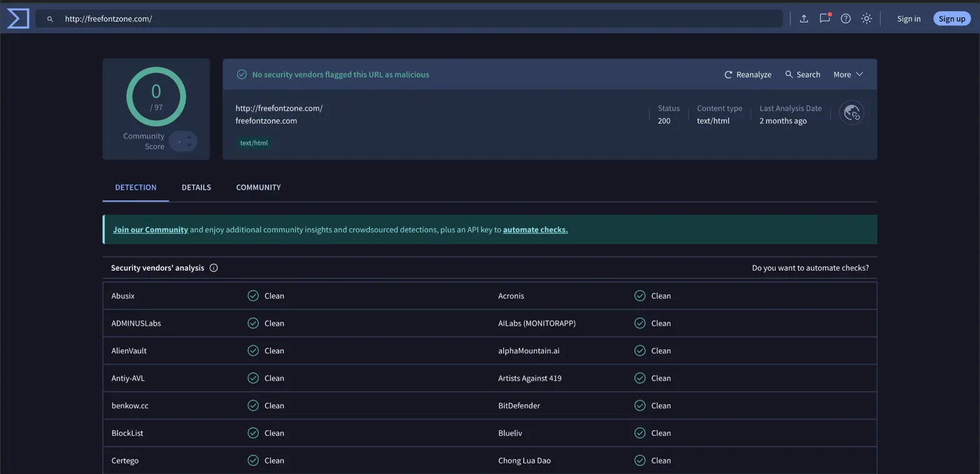Open the notifications chat icon
This screenshot has height=474, width=980.
pyautogui.click(x=824, y=19)
